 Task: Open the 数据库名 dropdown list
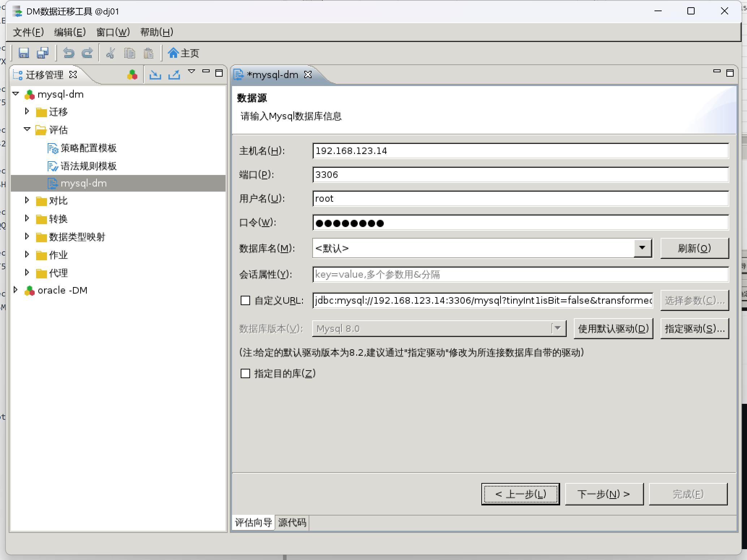[x=642, y=248]
